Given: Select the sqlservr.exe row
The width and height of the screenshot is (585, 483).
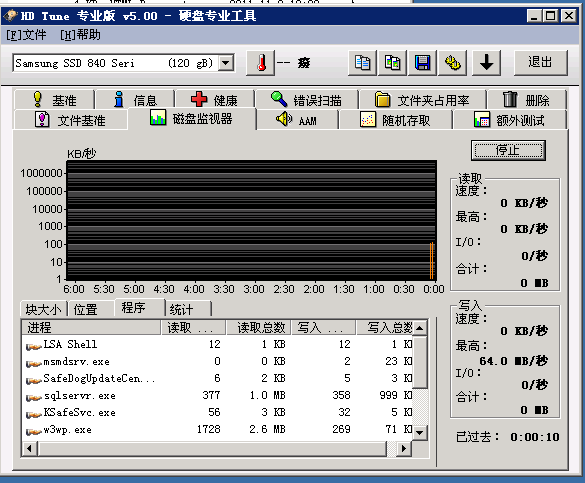Looking at the screenshot, I should (x=217, y=396).
